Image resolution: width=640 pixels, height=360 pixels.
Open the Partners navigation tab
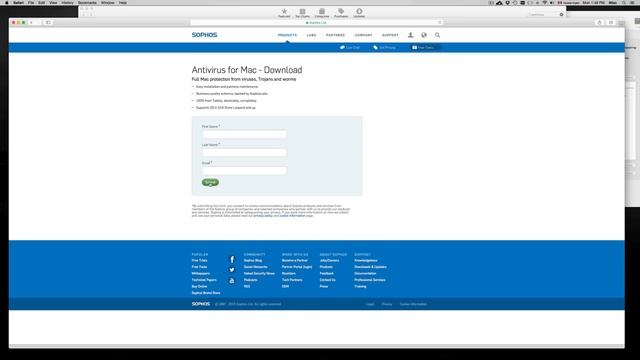pos(336,35)
